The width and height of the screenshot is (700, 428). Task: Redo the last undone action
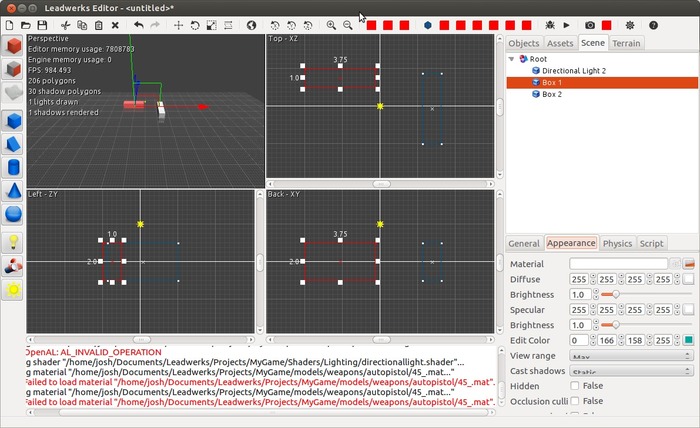155,25
